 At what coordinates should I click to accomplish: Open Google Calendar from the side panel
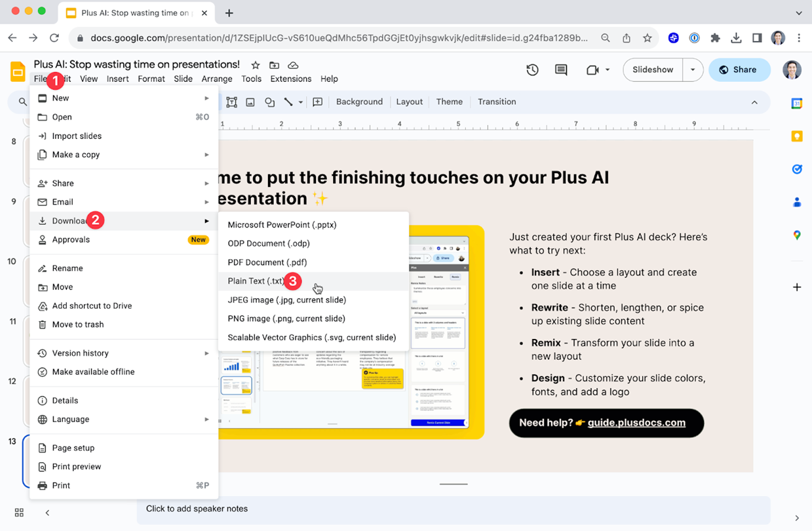pos(797,103)
